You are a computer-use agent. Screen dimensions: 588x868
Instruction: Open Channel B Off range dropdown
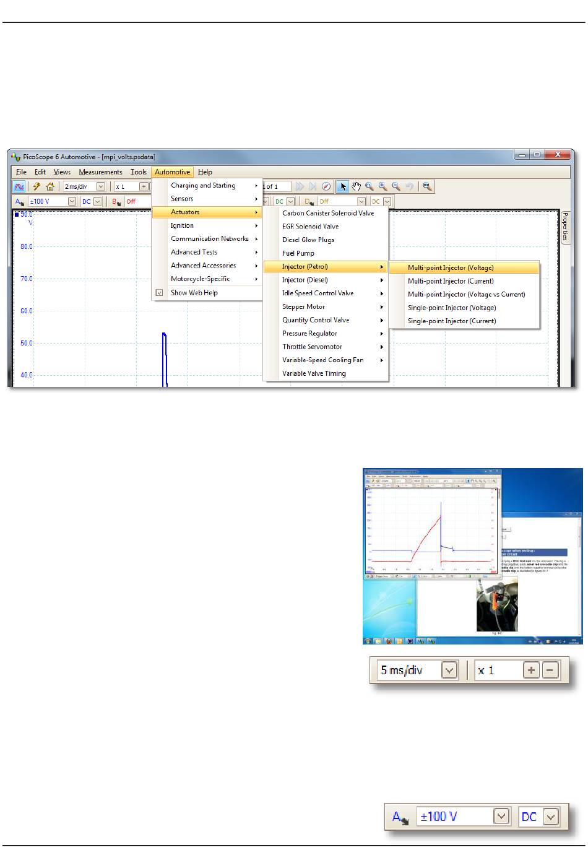pos(138,202)
